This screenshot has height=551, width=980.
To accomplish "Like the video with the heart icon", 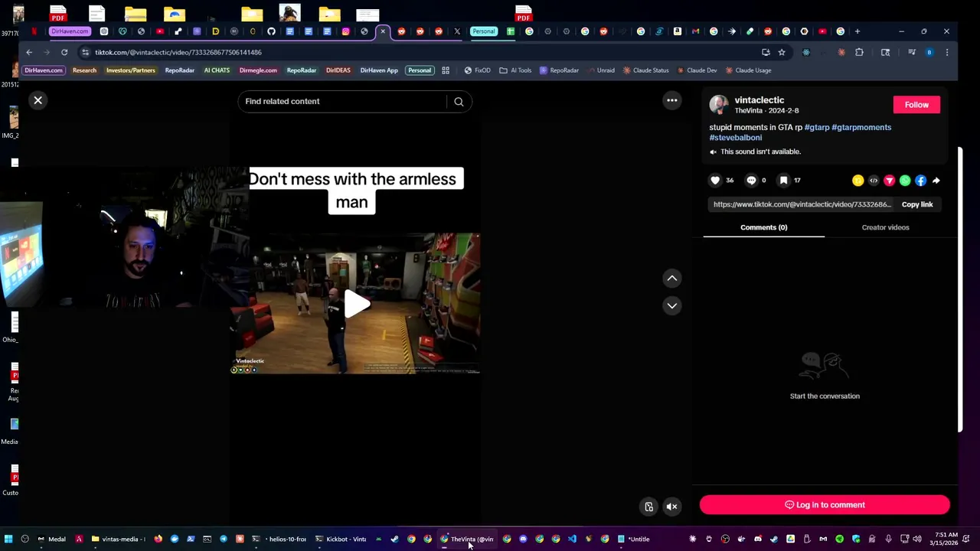I will [x=715, y=181].
